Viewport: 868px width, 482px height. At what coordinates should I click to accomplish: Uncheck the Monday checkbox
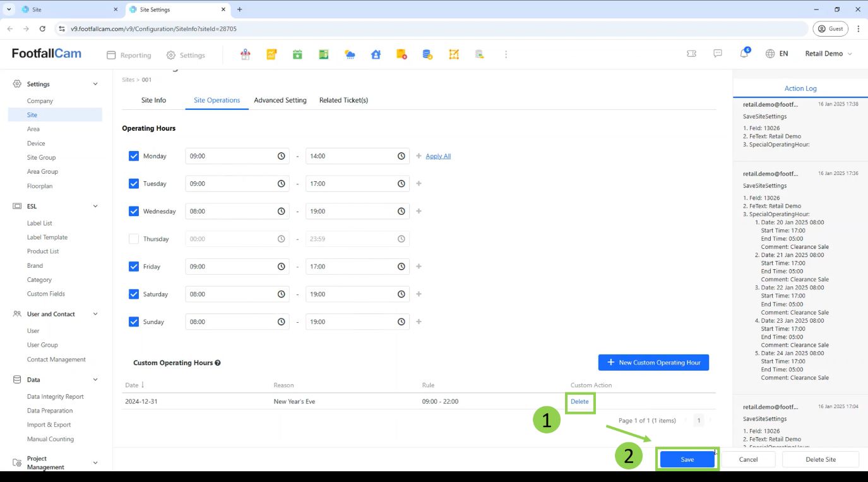coord(134,156)
